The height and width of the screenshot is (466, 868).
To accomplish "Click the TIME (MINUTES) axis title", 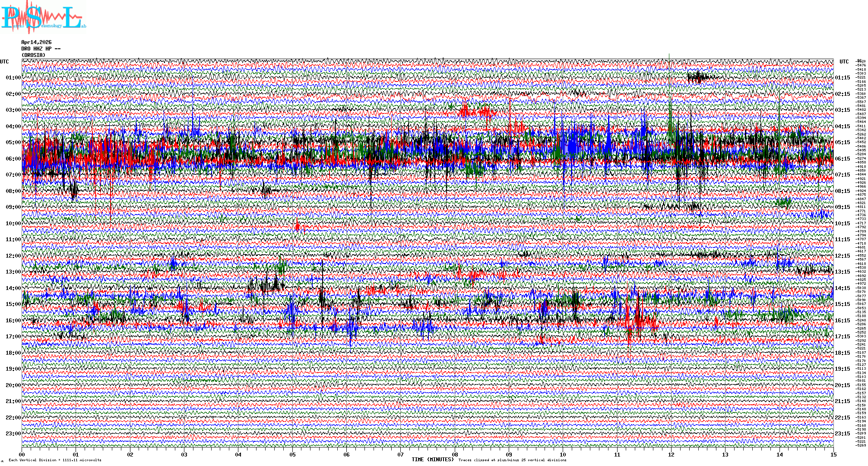I will point(433,460).
